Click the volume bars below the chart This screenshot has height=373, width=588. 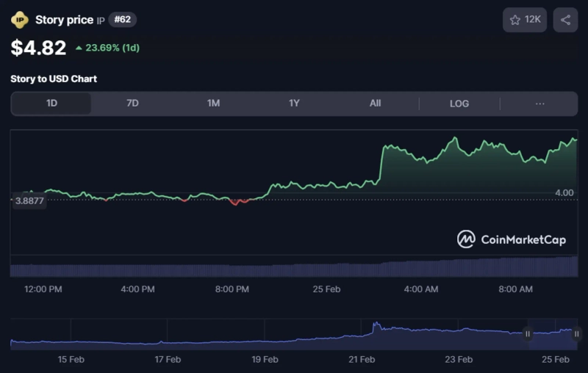[294, 268]
